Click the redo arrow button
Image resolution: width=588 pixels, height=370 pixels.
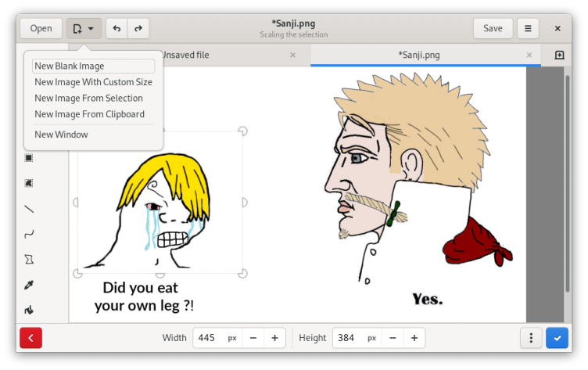click(138, 28)
